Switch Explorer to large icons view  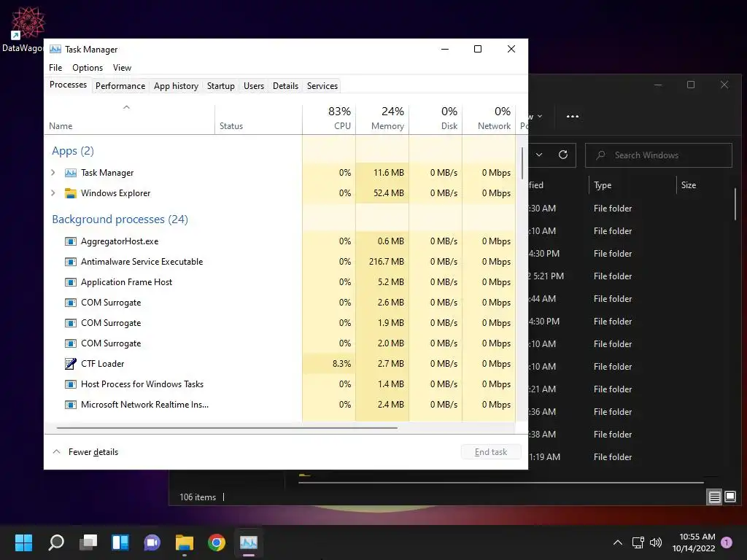[x=730, y=497]
